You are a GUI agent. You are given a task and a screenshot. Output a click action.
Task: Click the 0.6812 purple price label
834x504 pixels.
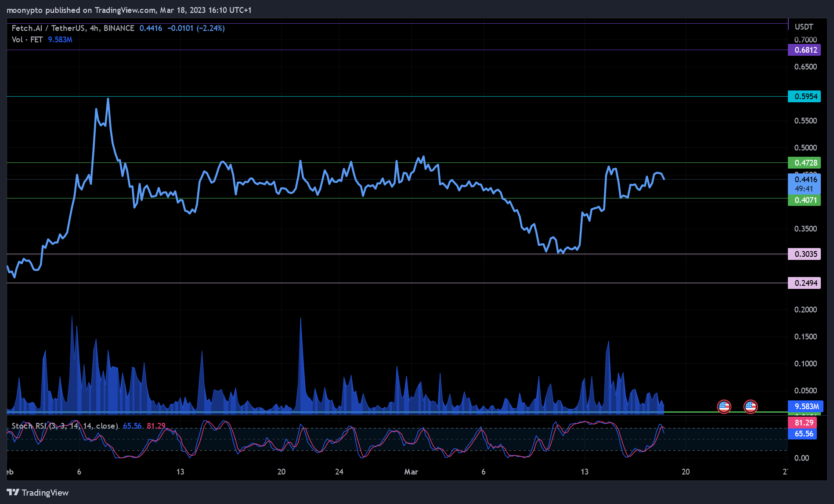pyautogui.click(x=804, y=50)
